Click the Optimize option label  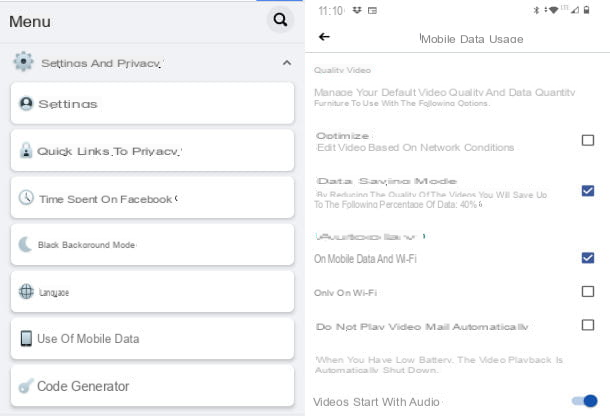coord(342,136)
